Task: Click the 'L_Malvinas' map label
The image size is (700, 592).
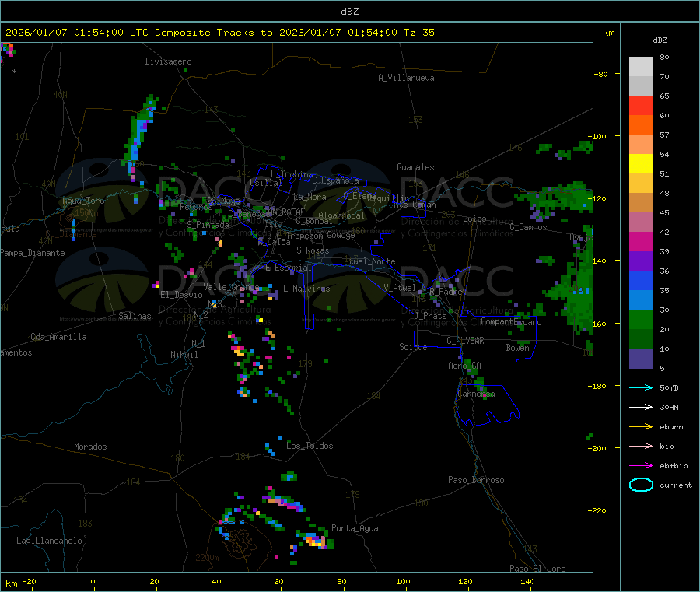Action: pyautogui.click(x=306, y=289)
